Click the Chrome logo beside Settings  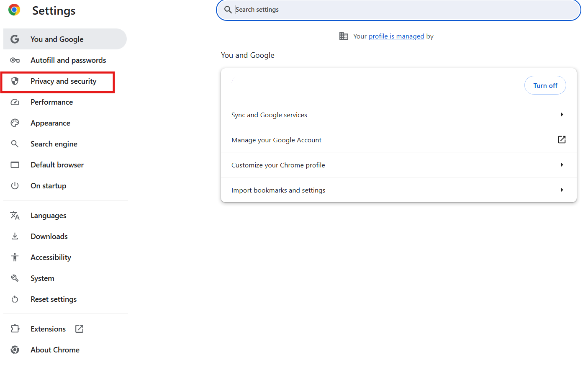pyautogui.click(x=14, y=10)
